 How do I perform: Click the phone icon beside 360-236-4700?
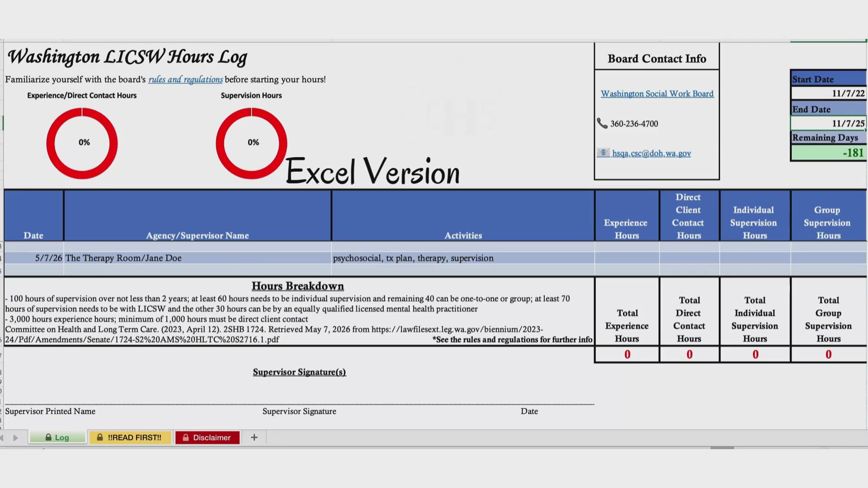[602, 123]
